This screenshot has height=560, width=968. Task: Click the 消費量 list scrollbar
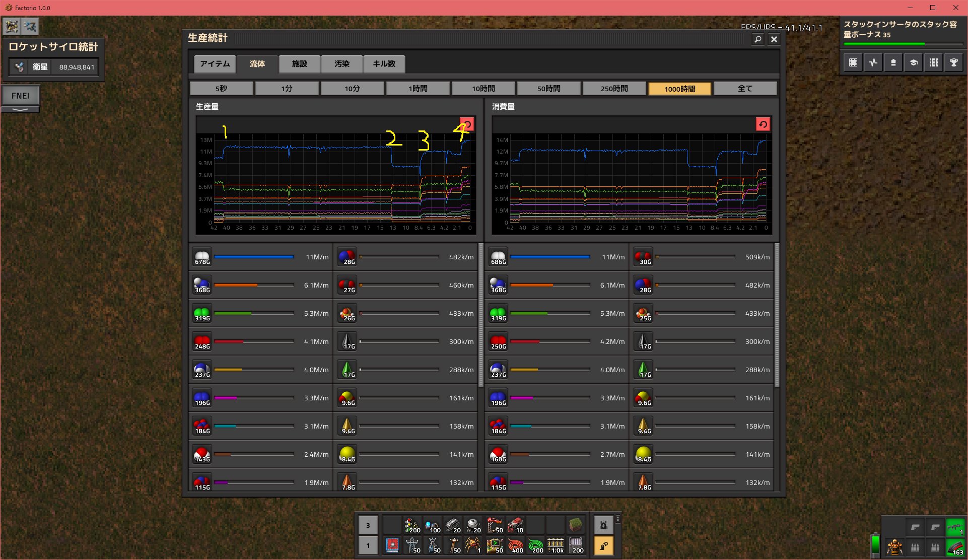pyautogui.click(x=777, y=315)
